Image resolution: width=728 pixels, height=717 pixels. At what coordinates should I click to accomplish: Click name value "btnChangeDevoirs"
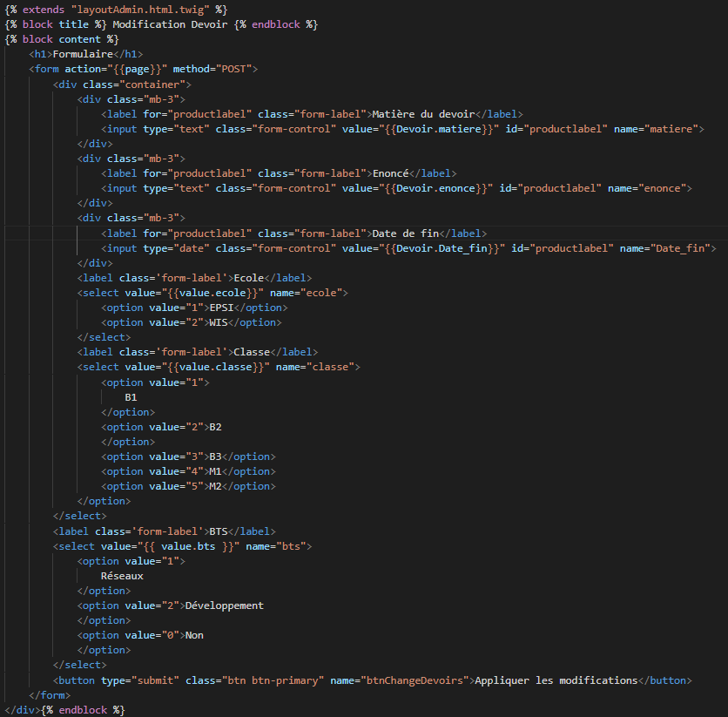pyautogui.click(x=415, y=680)
